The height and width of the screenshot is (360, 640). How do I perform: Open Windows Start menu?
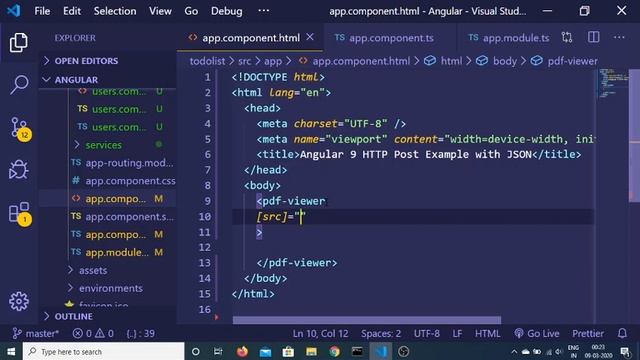(11, 351)
